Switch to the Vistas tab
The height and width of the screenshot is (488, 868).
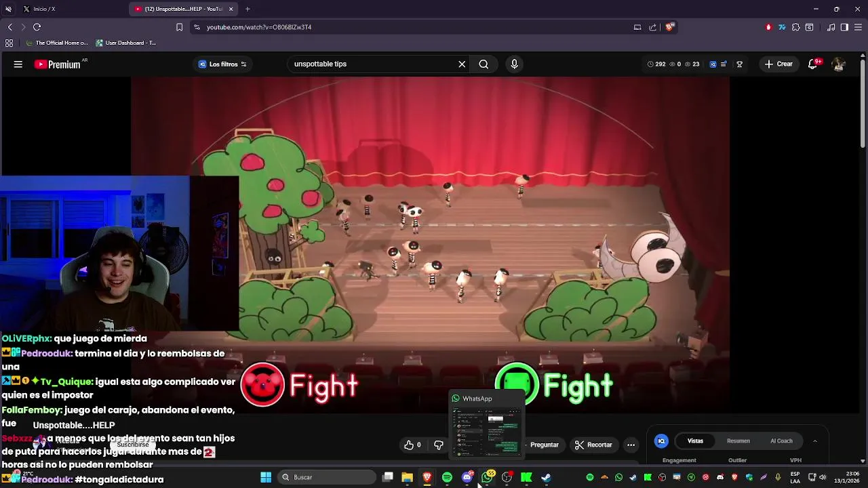[x=695, y=441]
